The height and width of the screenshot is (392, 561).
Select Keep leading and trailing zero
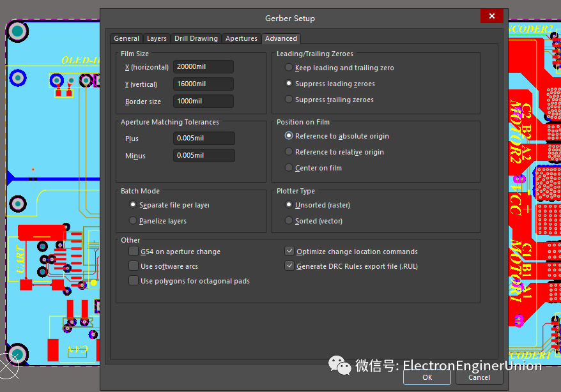(289, 68)
